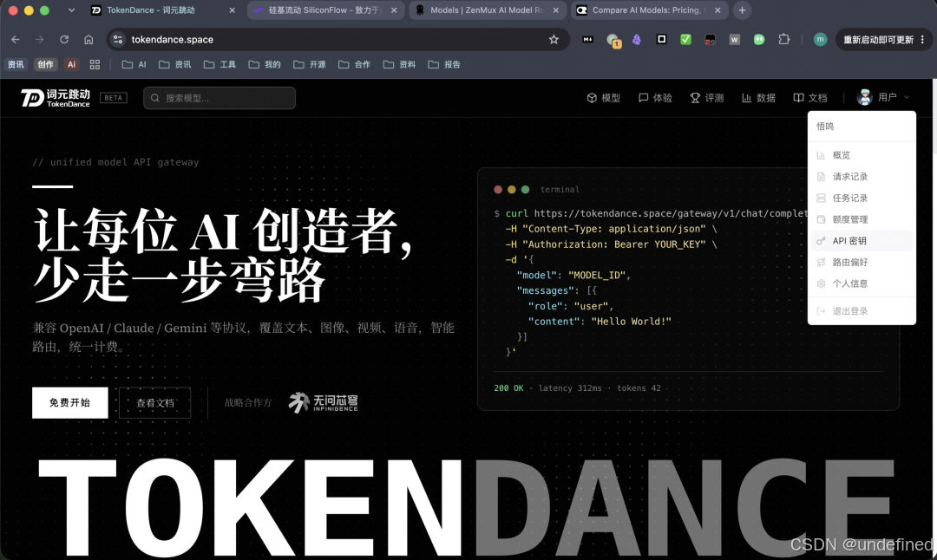Click the black square extension icon
This screenshot has width=937, height=560.
pos(661,39)
